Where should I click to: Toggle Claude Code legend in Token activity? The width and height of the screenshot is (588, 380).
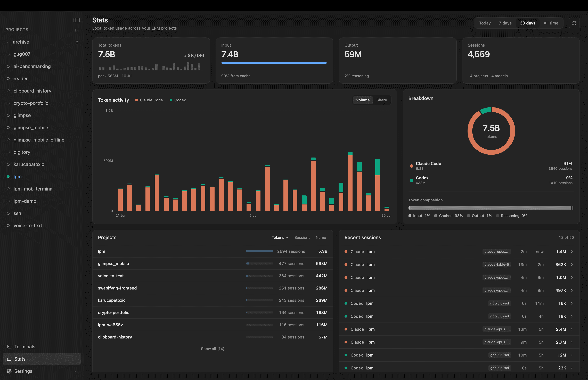149,100
